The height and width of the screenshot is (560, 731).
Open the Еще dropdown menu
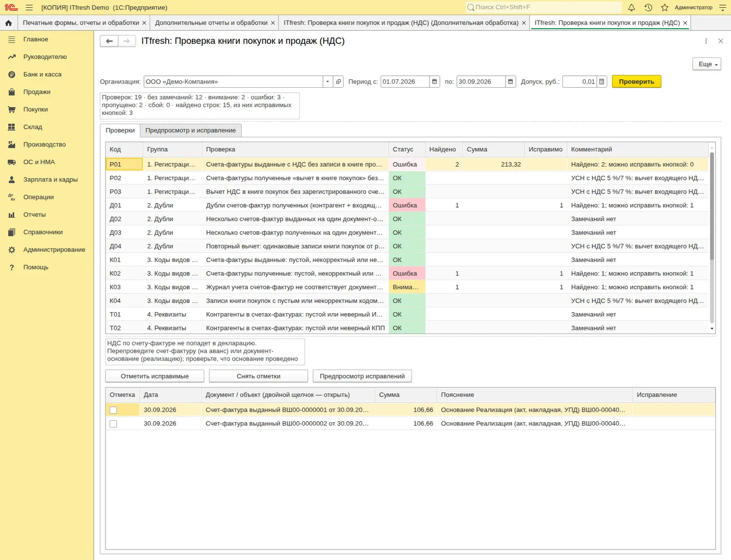point(706,64)
